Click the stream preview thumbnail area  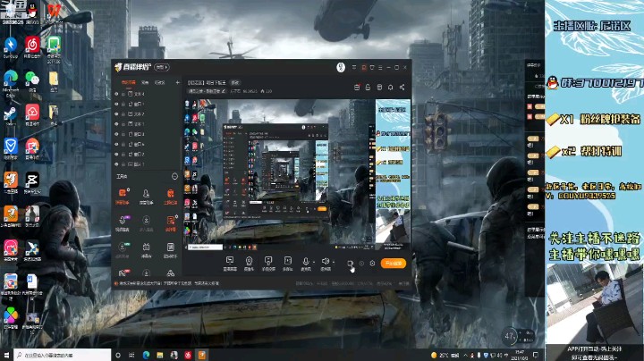(x=297, y=175)
